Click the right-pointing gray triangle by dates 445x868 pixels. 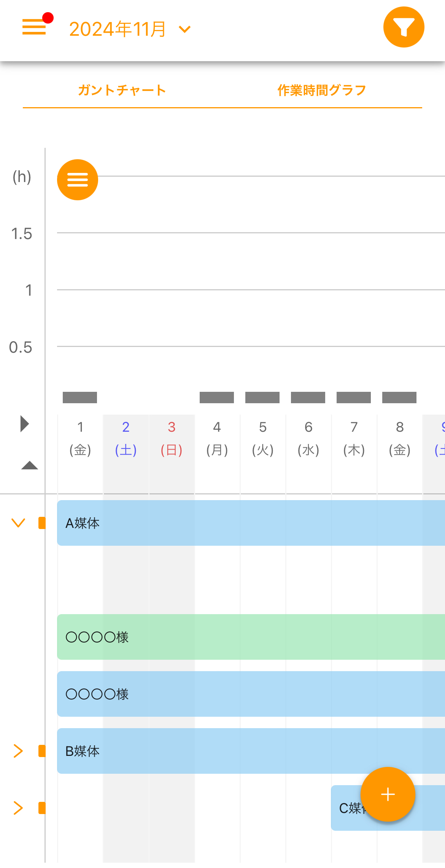click(x=25, y=424)
